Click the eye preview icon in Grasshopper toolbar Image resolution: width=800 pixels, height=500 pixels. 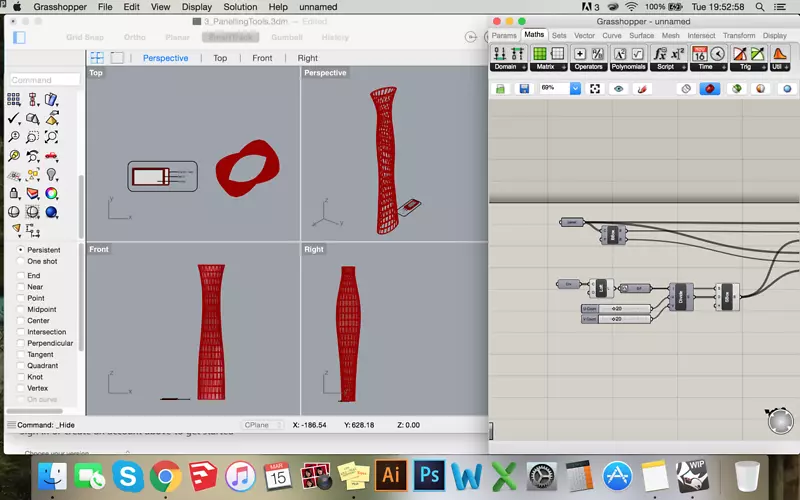619,89
